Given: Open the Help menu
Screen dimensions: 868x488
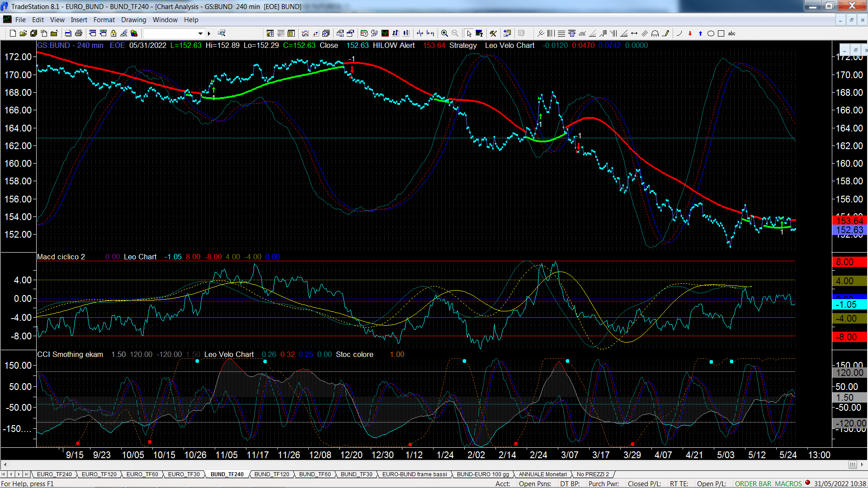Looking at the screenshot, I should click(x=191, y=20).
